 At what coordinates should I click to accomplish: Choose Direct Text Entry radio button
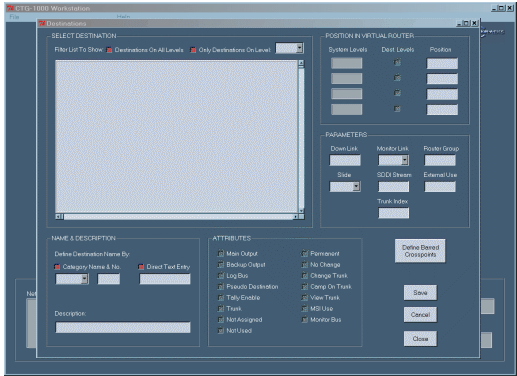click(x=141, y=267)
